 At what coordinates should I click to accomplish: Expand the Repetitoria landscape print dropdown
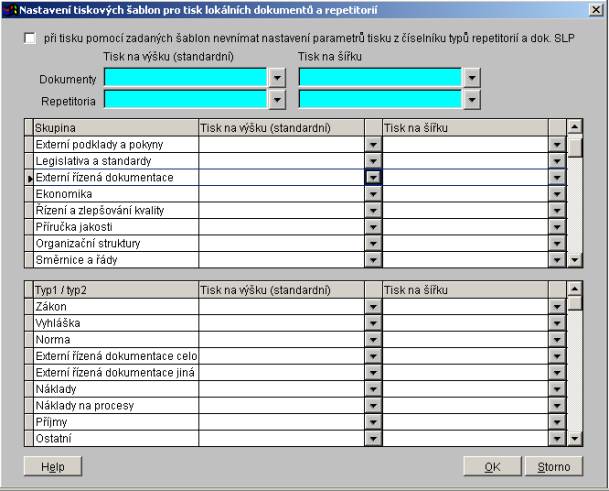472,99
